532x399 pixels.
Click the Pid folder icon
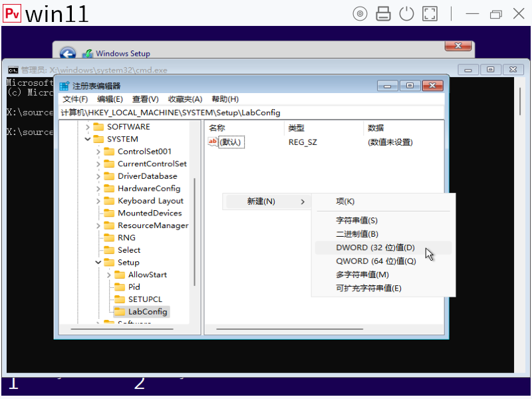(x=120, y=287)
